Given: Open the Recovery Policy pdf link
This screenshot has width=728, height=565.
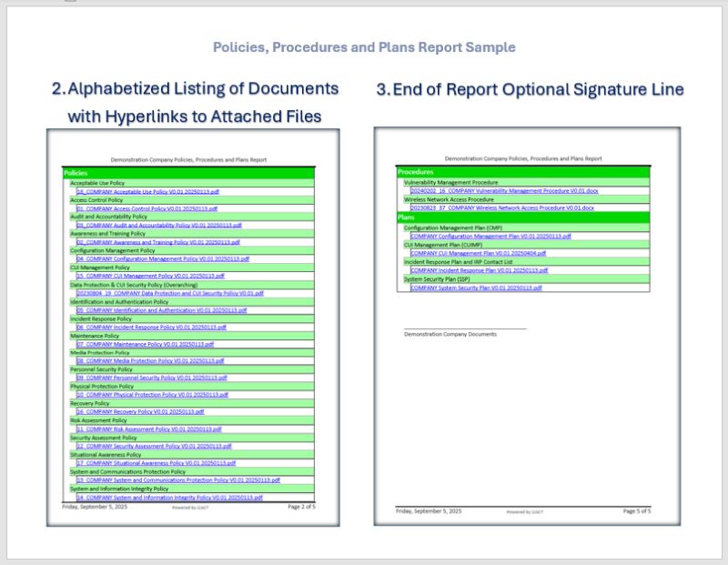Looking at the screenshot, I should tap(140, 411).
